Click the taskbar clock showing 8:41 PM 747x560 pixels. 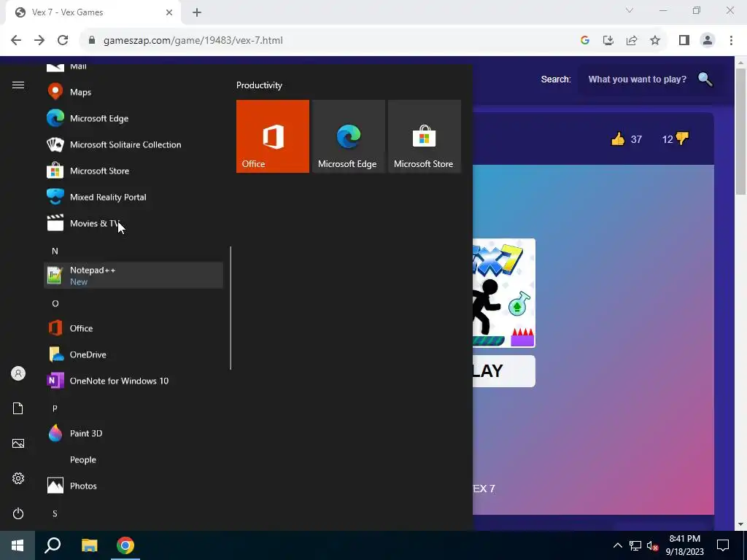point(684,545)
